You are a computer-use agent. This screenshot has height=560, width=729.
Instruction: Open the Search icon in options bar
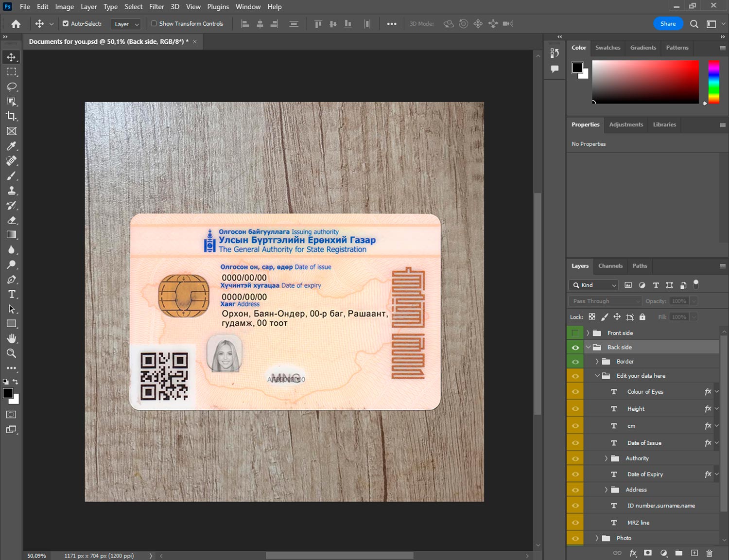click(694, 24)
